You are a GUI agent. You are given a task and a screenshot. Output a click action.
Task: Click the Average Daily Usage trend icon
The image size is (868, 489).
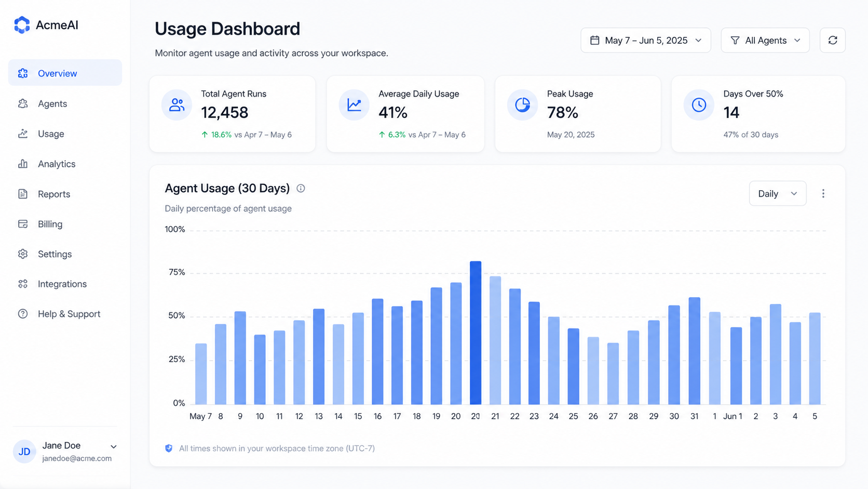354,105
